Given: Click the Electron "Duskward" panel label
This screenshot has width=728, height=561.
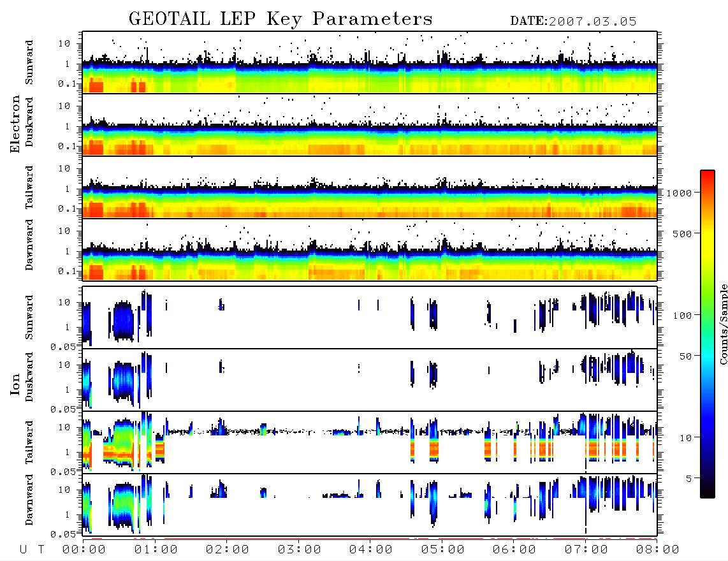Looking at the screenshot, I should [29, 122].
